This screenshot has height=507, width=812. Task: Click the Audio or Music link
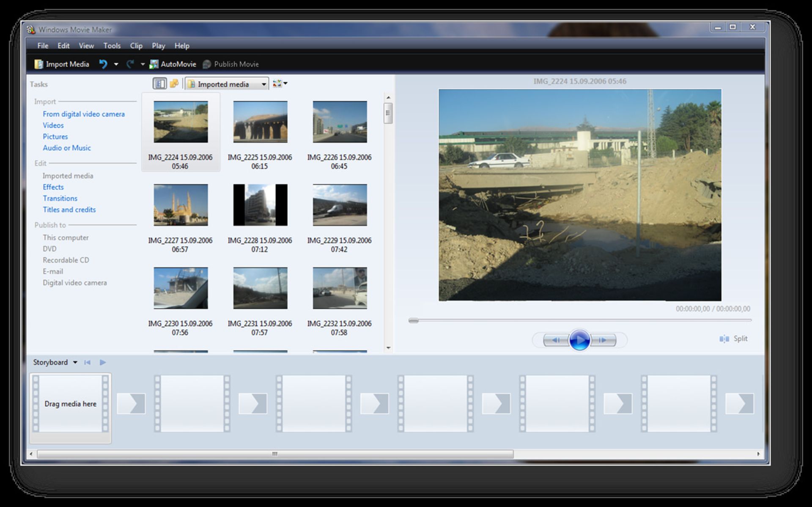point(67,148)
